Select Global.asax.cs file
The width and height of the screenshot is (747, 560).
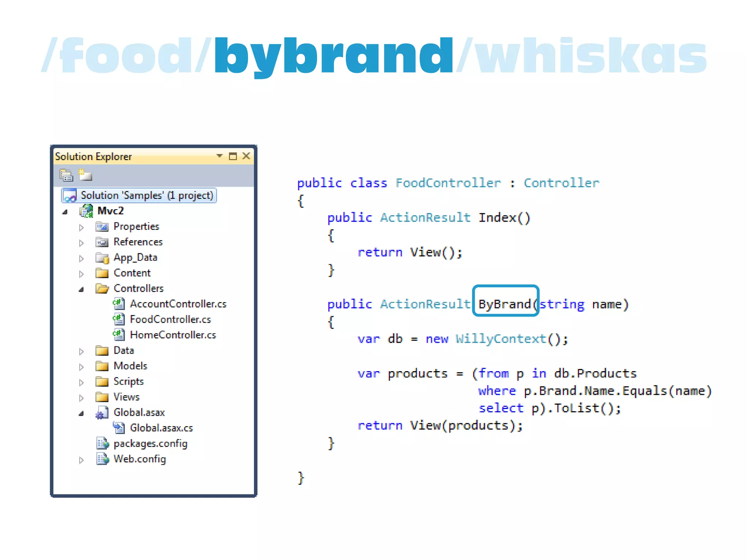[x=161, y=428]
